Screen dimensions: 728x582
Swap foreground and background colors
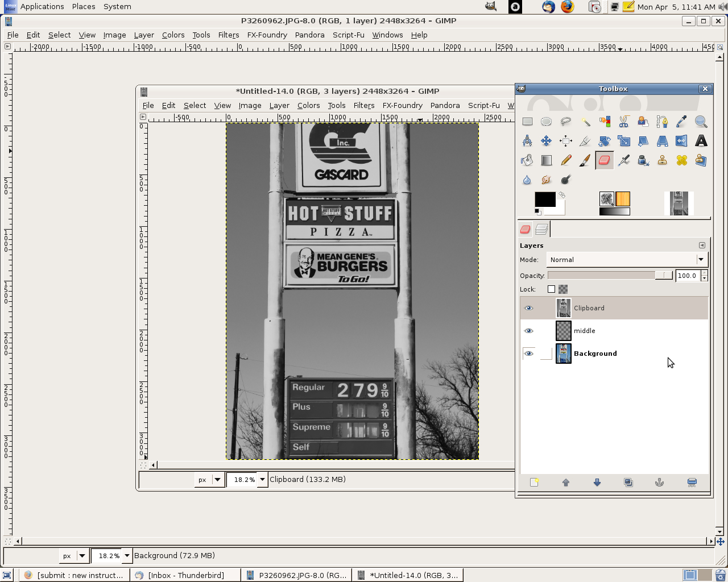(x=562, y=195)
